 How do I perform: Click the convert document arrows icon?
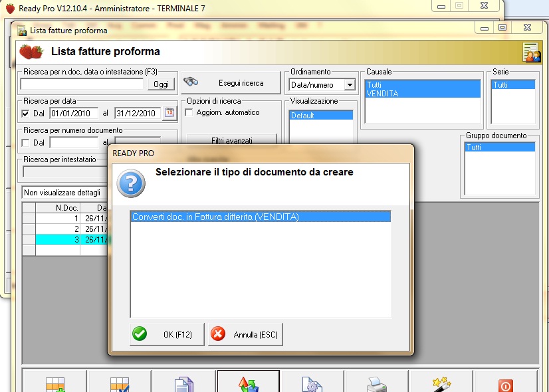(248, 384)
